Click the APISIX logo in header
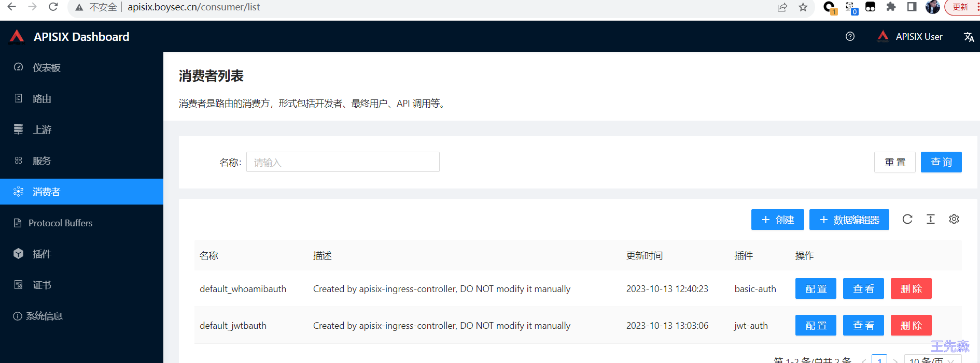Image resolution: width=980 pixels, height=363 pixels. [17, 37]
